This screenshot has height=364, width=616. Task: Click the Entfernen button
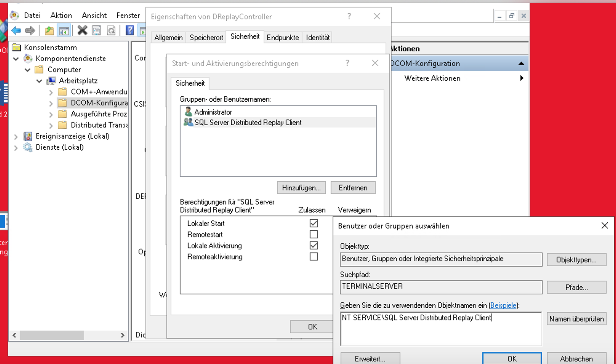coord(353,188)
